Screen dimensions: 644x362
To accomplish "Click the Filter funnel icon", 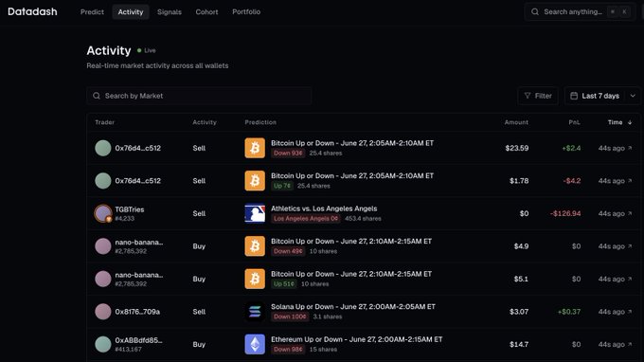I will coord(528,96).
